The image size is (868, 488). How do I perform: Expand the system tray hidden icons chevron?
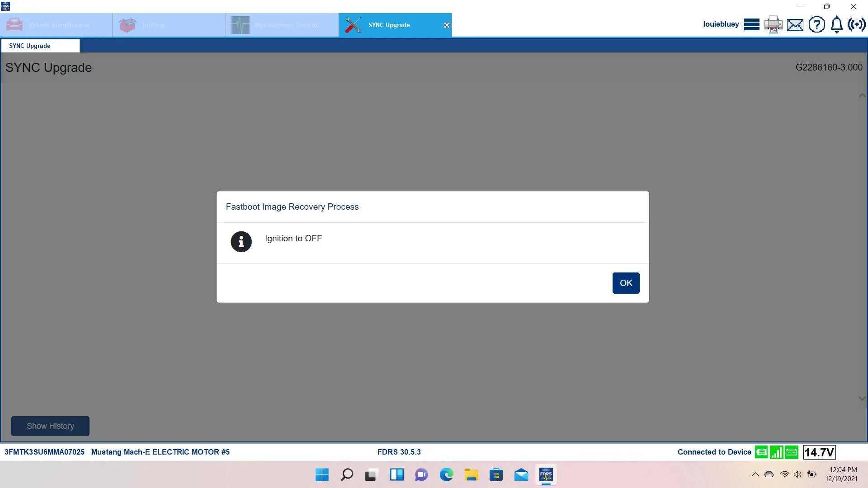[x=755, y=474]
